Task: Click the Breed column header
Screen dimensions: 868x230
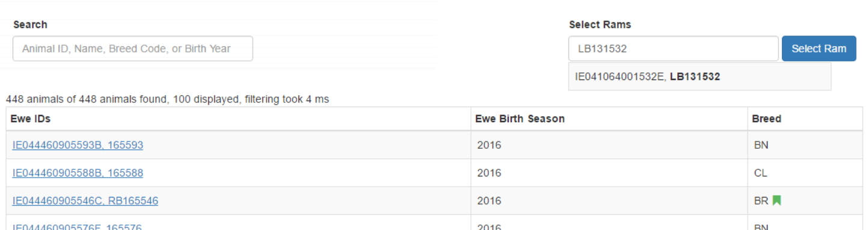Action: point(767,119)
